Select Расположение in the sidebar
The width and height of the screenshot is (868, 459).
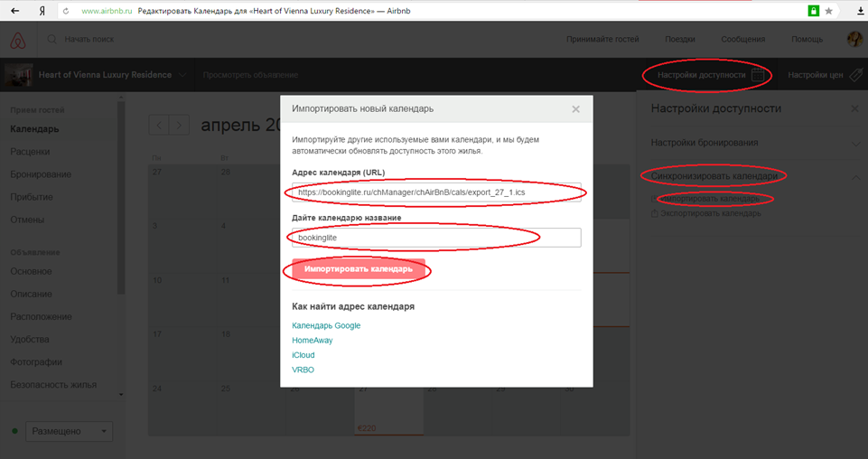41,317
